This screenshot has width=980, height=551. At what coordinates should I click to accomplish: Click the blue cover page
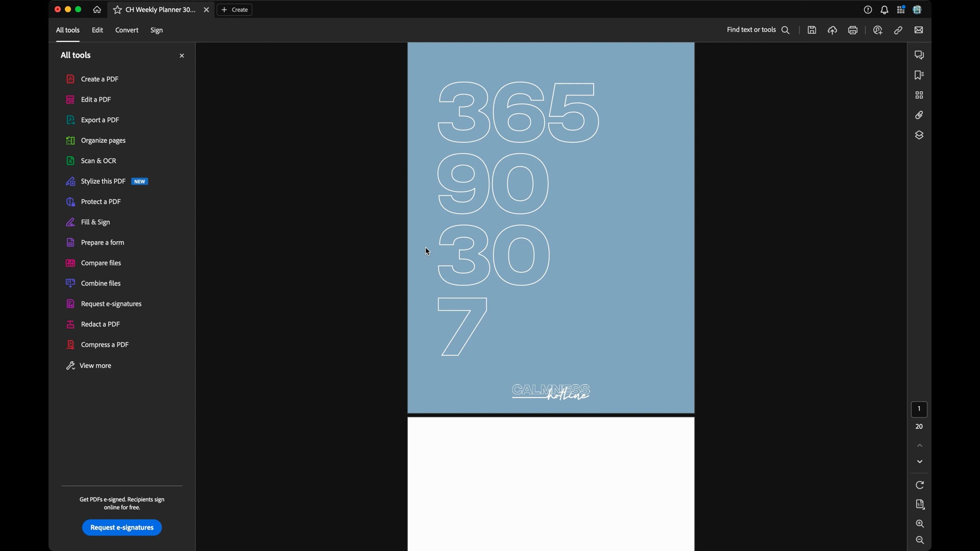tap(551, 228)
